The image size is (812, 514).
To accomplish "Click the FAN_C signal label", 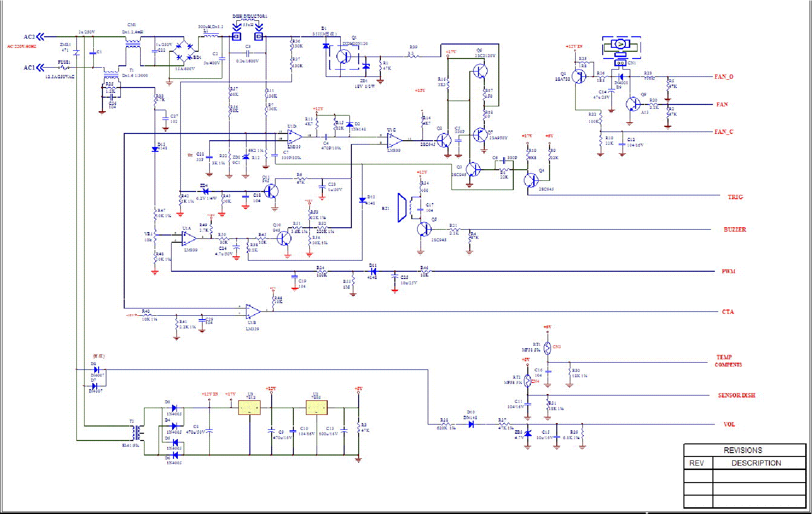I will pyautogui.click(x=724, y=132).
